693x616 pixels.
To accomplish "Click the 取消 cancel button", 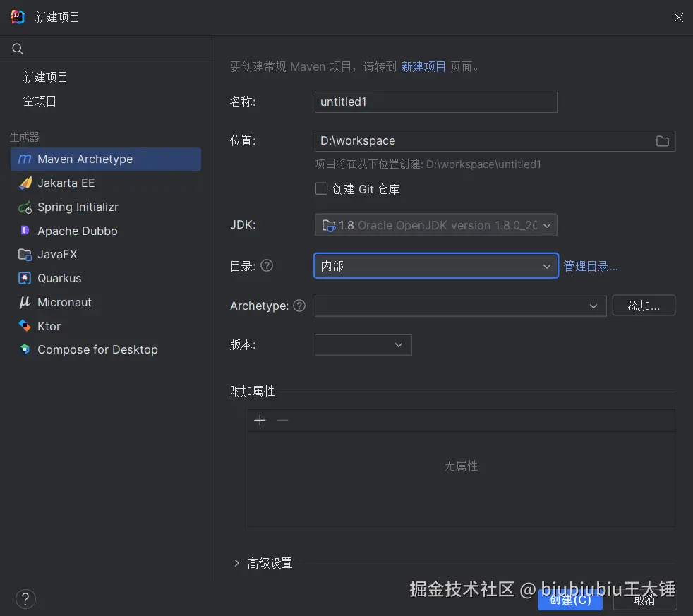I will [644, 600].
